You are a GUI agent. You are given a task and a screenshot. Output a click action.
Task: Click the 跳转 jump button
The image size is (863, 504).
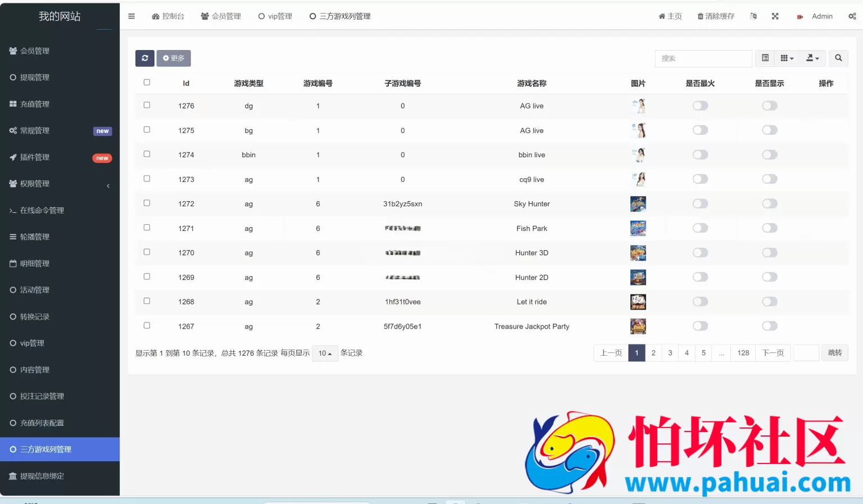pos(835,353)
